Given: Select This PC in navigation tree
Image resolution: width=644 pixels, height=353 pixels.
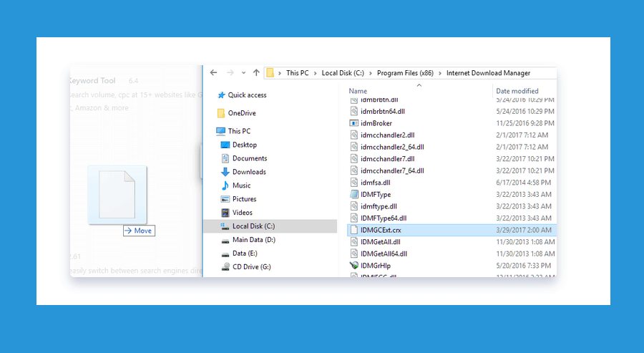Looking at the screenshot, I should 239,131.
